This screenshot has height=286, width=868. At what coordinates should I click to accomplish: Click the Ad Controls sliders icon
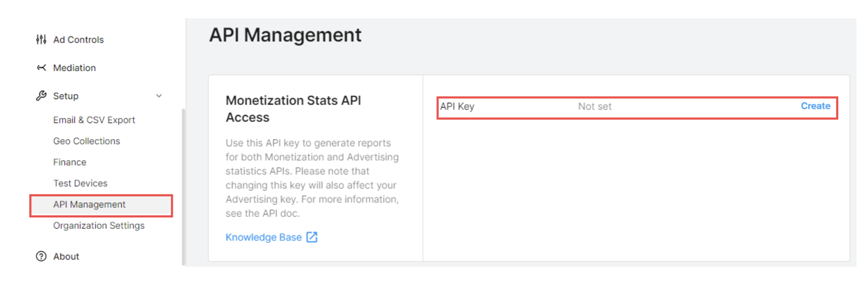pyautogui.click(x=41, y=40)
